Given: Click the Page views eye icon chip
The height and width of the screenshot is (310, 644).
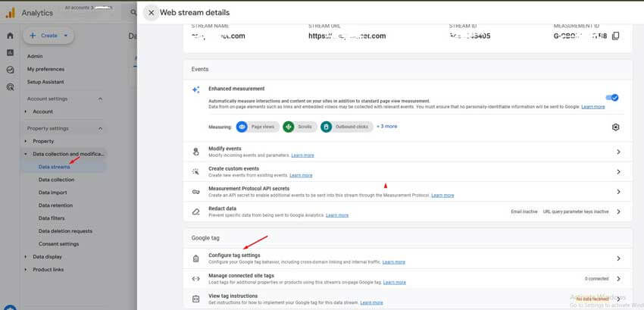Looking at the screenshot, I should tap(258, 127).
